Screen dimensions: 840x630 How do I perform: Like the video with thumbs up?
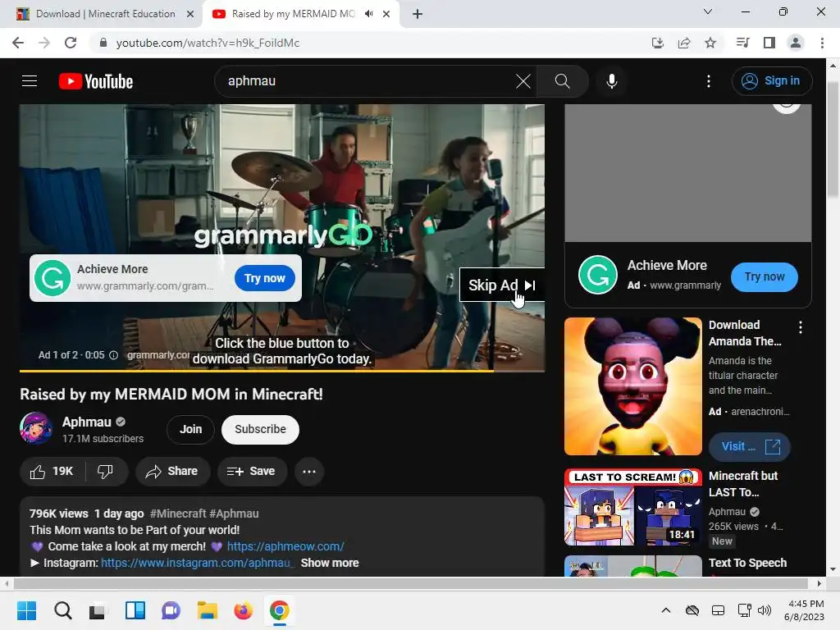52,472
